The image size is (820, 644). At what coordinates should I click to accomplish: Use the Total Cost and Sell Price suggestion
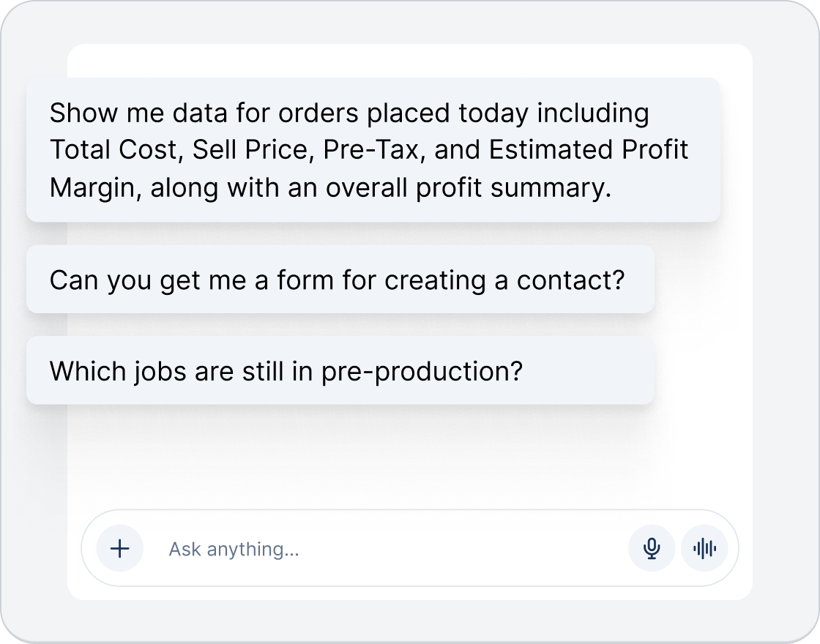(x=373, y=150)
